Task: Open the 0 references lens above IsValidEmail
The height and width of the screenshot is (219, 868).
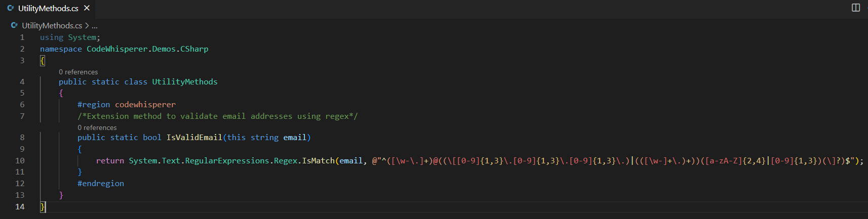Action: 97,127
